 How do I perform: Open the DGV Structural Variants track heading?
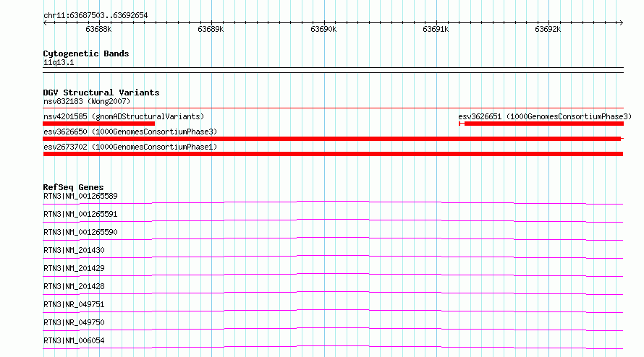point(101,93)
